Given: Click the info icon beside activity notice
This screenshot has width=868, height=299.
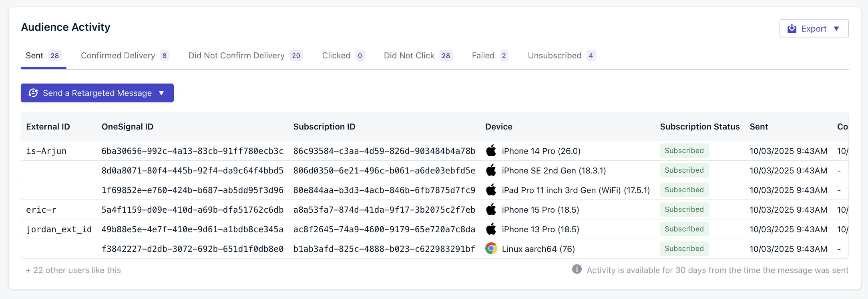Looking at the screenshot, I should 577,269.
